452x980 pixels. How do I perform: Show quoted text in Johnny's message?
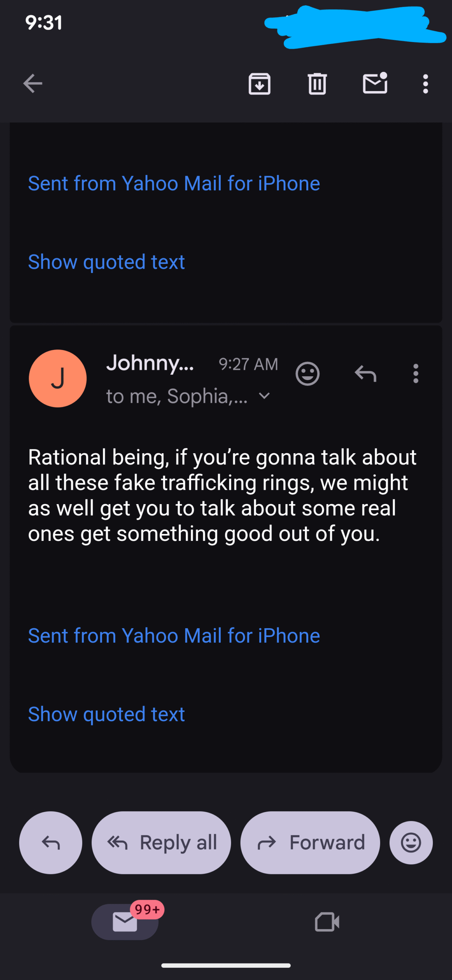[106, 714]
